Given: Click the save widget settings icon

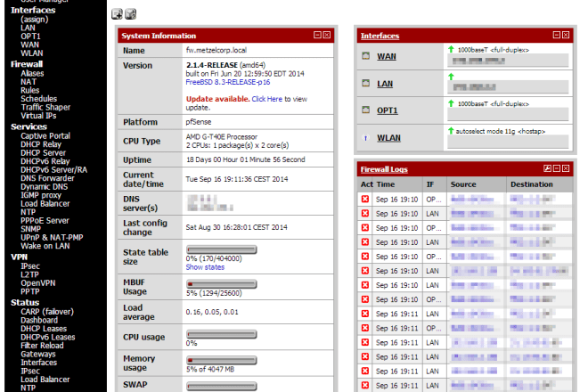Looking at the screenshot, I should coord(130,14).
